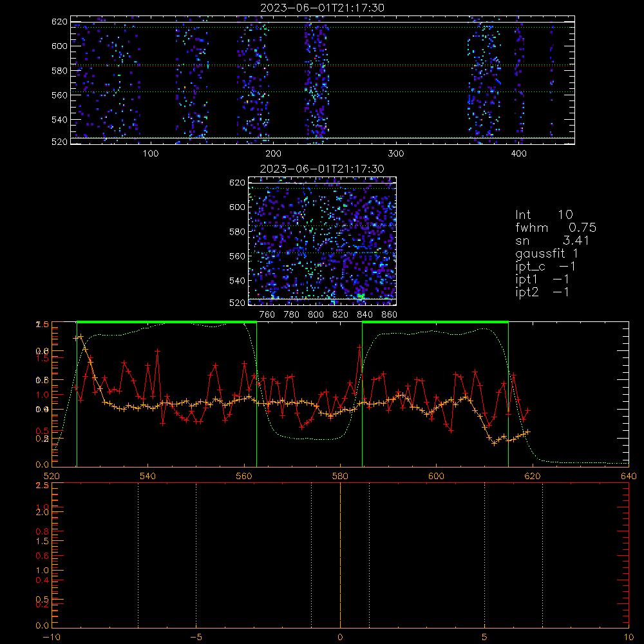This screenshot has width=644, height=644.
Task: Click the '640' x-axis label of profile plot
Action: [629, 476]
